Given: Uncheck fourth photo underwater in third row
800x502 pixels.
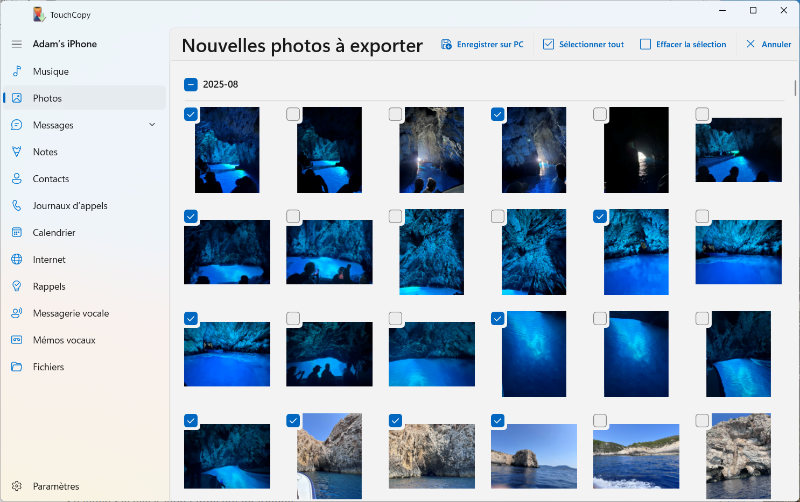Looking at the screenshot, I should pos(497,318).
